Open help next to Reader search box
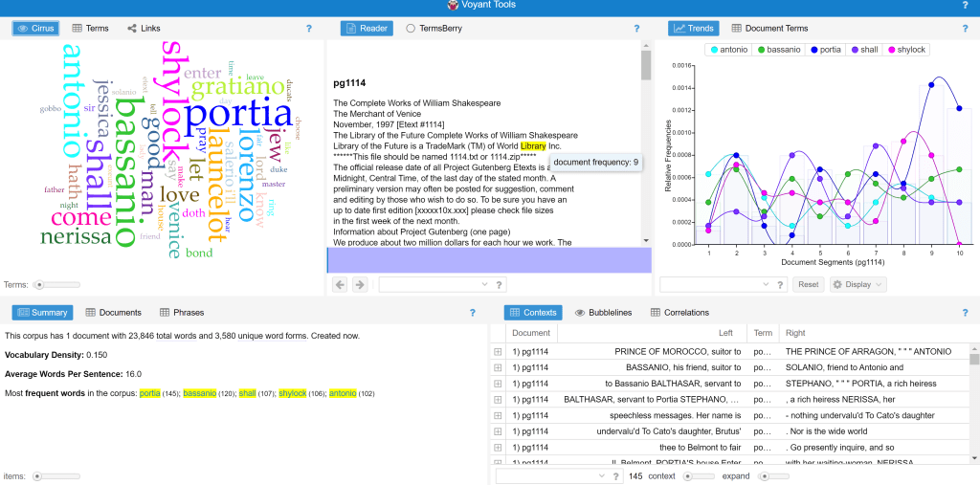This screenshot has height=485, width=980. [498, 285]
